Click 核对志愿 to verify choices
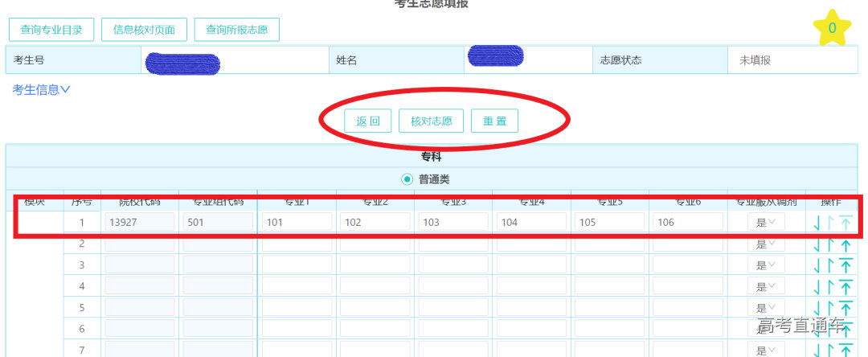Image resolution: width=868 pixels, height=357 pixels. coord(431,121)
